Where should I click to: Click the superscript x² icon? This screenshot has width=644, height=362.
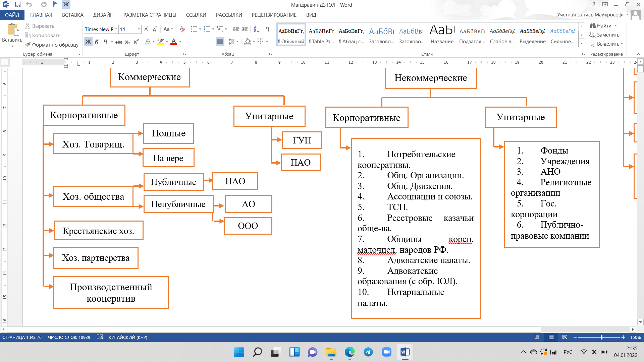pos(136,42)
